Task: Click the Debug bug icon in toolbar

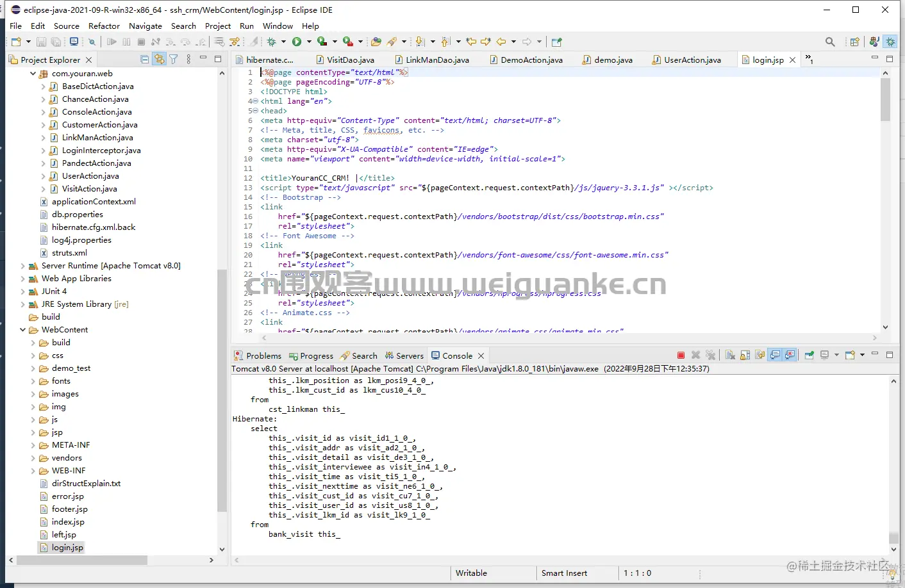Action: point(272,42)
